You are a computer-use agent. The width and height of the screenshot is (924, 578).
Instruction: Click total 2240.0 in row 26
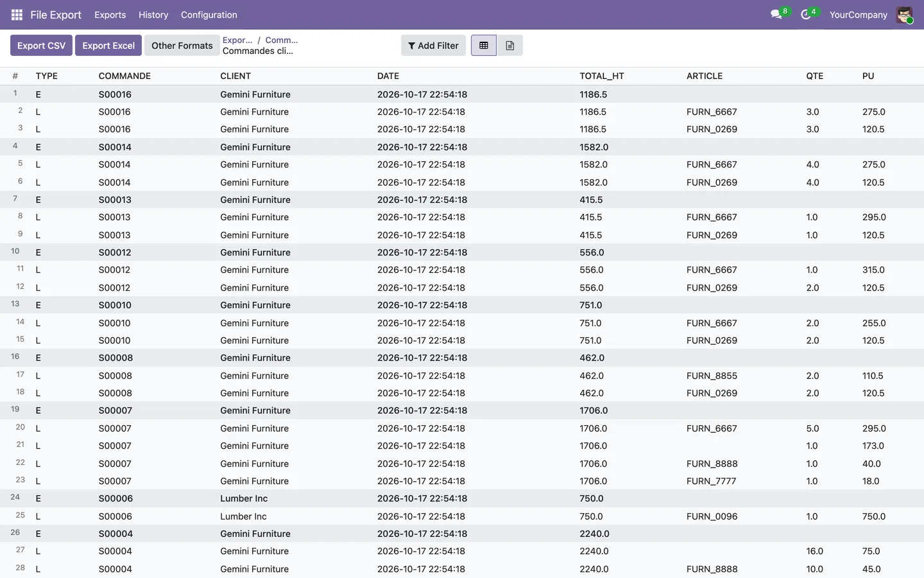594,534
